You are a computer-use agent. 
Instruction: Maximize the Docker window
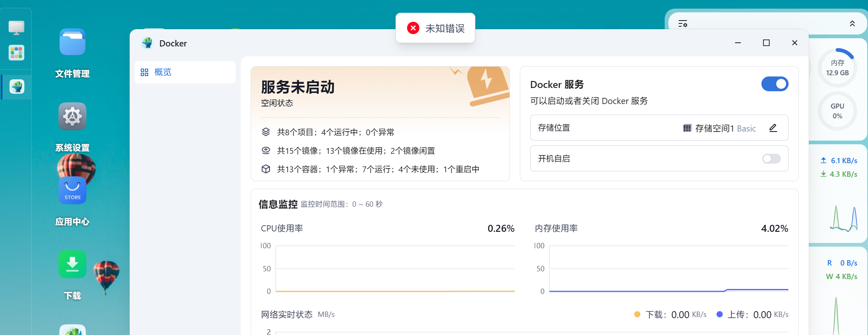(x=766, y=43)
